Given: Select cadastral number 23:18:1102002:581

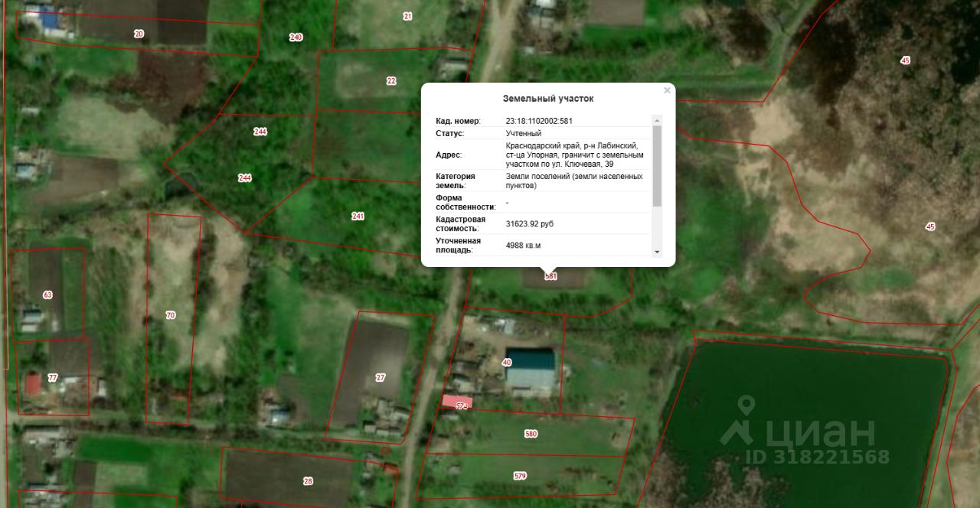Looking at the screenshot, I should (539, 121).
